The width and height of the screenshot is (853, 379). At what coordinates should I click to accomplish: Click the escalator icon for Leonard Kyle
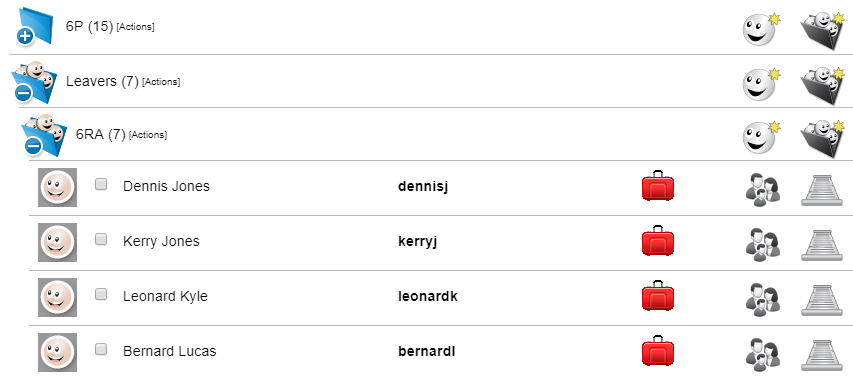coord(821,300)
